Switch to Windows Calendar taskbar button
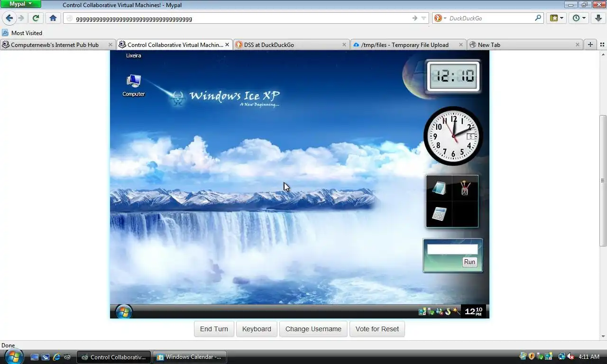607x364 pixels. tap(189, 357)
